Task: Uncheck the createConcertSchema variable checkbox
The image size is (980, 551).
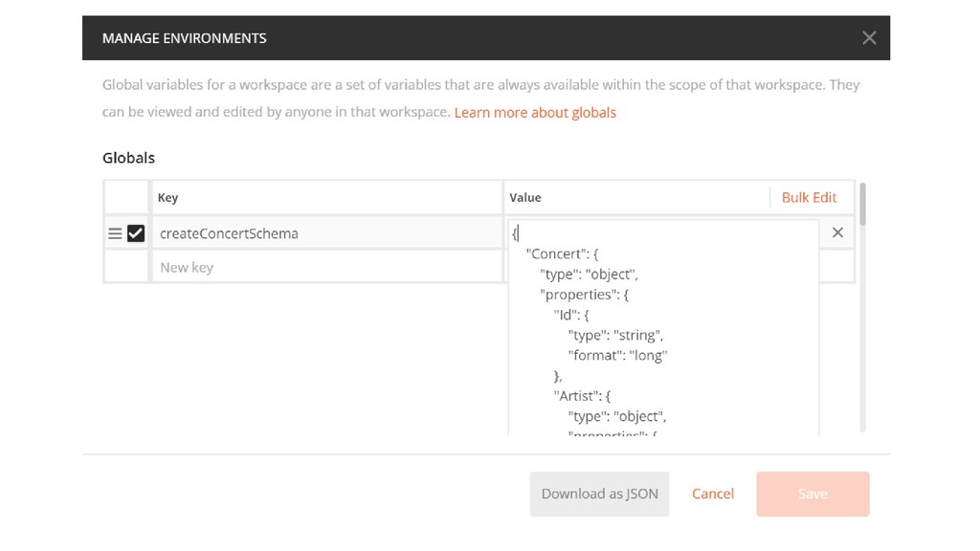Action: click(136, 233)
